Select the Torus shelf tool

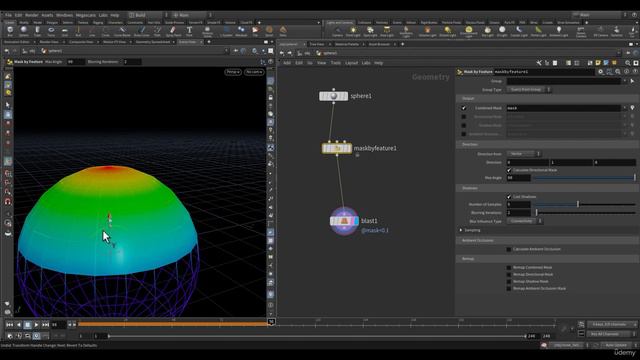[x=51, y=31]
